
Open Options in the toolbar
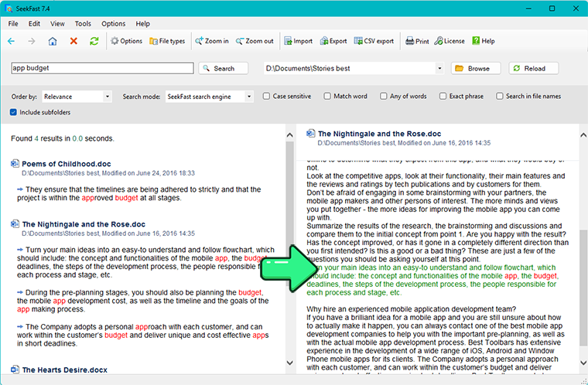click(x=126, y=41)
